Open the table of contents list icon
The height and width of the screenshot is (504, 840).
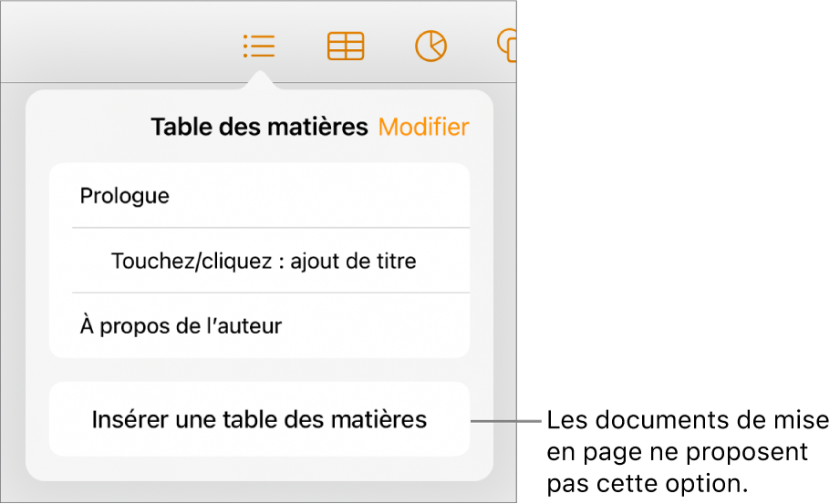(x=259, y=46)
